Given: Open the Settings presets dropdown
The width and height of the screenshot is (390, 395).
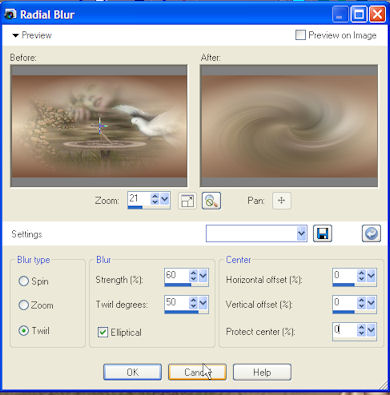Looking at the screenshot, I should tap(257, 234).
